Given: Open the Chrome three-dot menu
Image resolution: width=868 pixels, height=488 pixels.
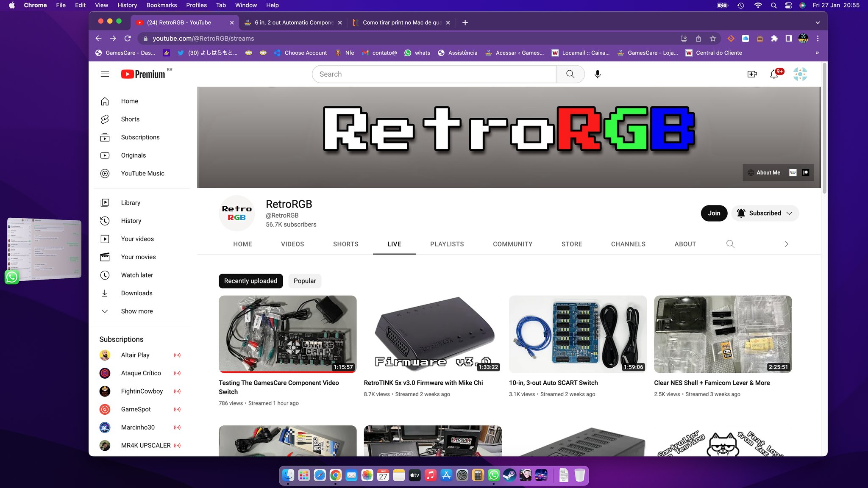Looking at the screenshot, I should point(818,39).
